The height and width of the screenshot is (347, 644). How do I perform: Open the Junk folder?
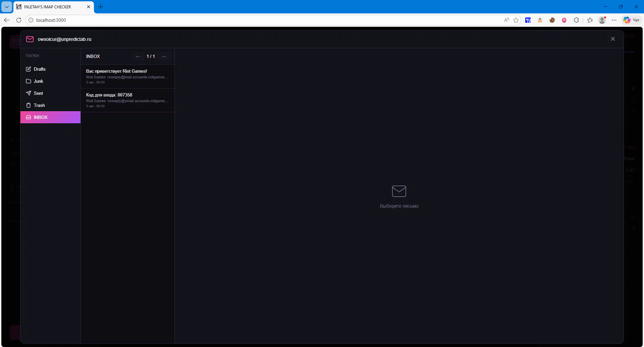pyautogui.click(x=38, y=81)
